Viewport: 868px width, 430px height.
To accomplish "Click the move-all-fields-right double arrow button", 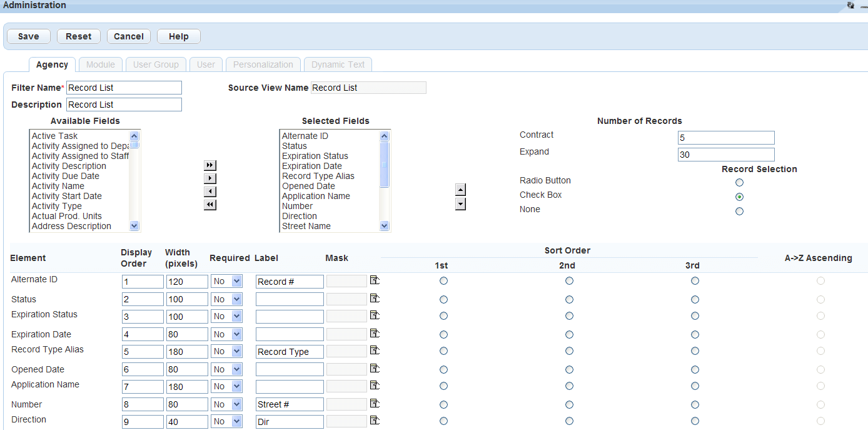I will pyautogui.click(x=210, y=165).
